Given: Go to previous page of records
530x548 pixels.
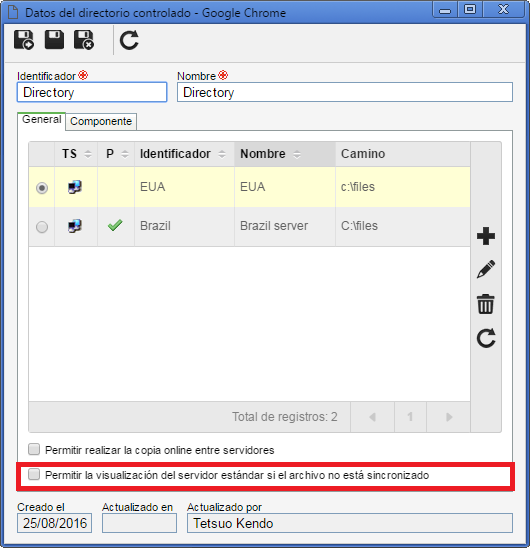Looking at the screenshot, I should coord(372,417).
